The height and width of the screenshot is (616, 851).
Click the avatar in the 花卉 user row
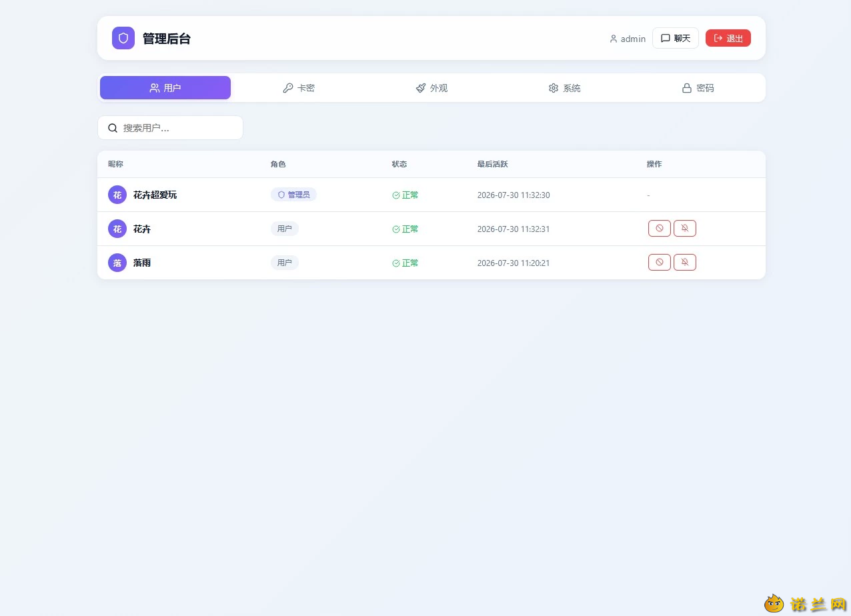click(117, 229)
